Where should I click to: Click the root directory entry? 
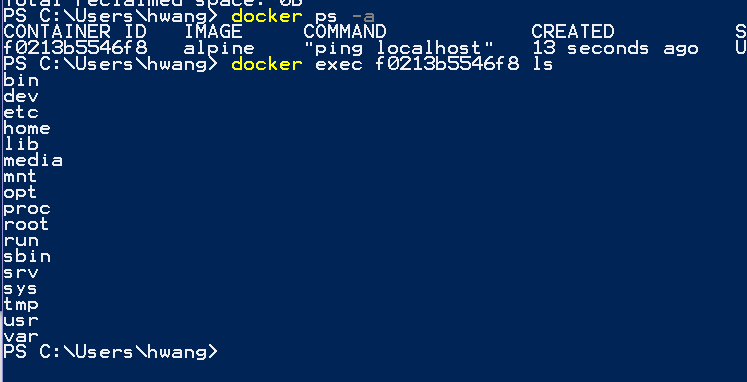[26, 224]
